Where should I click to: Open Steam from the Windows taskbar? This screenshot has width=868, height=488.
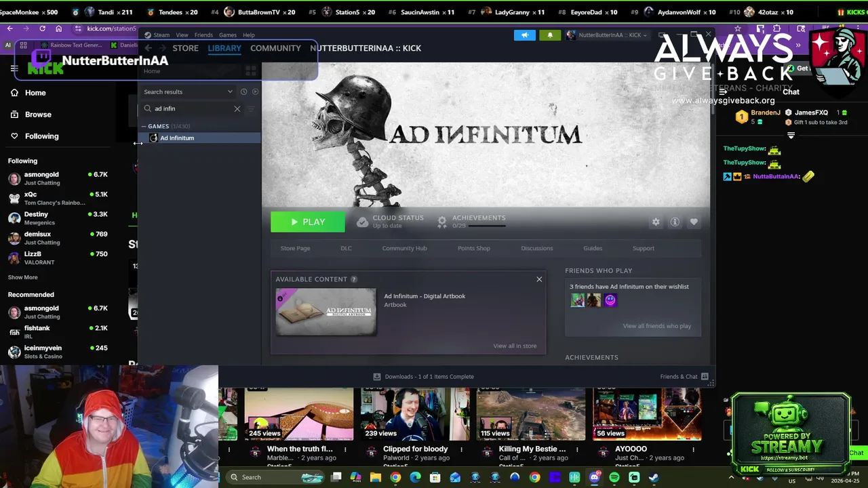click(654, 477)
